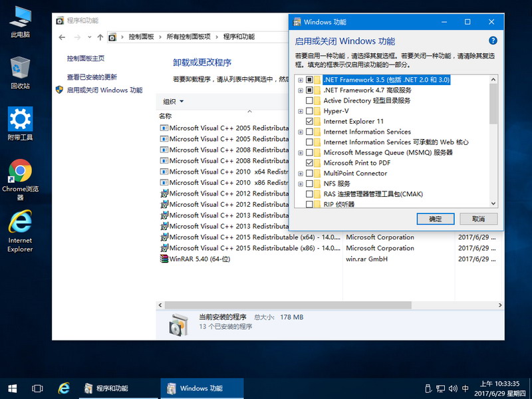Toggle .NET Framework 3.5 checkbox

[x=309, y=80]
